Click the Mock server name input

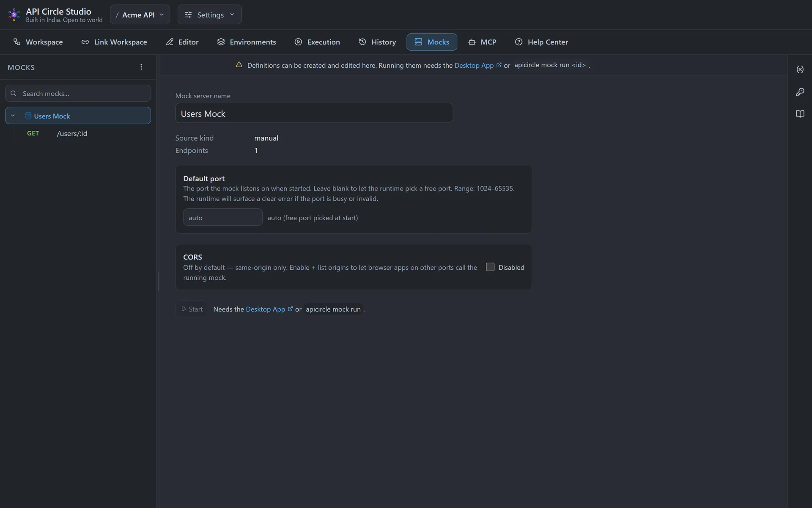coord(314,113)
